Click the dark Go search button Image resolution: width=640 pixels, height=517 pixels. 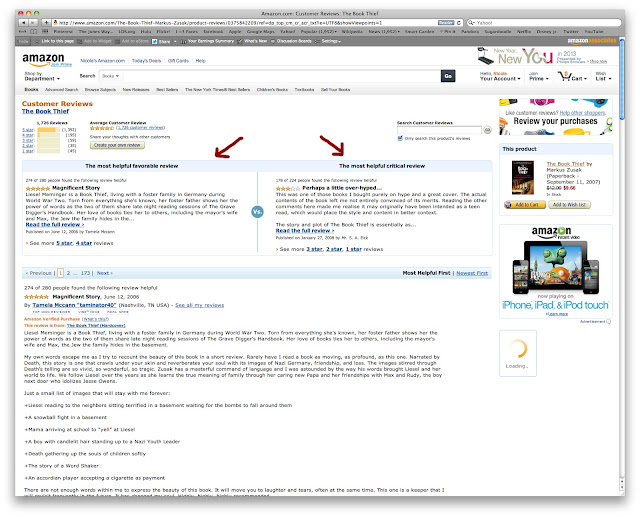coord(448,76)
